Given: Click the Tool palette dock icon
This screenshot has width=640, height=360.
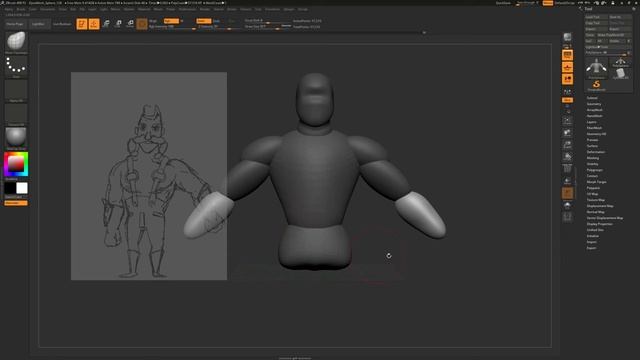Looking at the screenshot, I should 634,9.
